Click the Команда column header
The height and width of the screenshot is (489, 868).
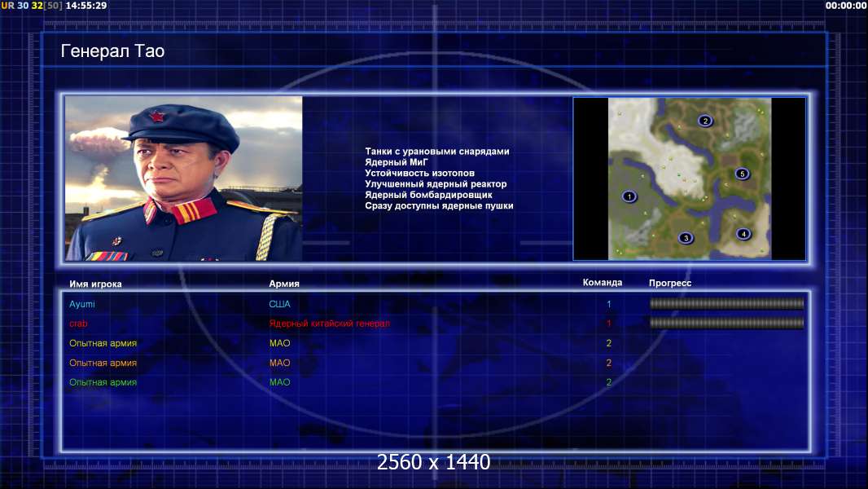point(603,283)
